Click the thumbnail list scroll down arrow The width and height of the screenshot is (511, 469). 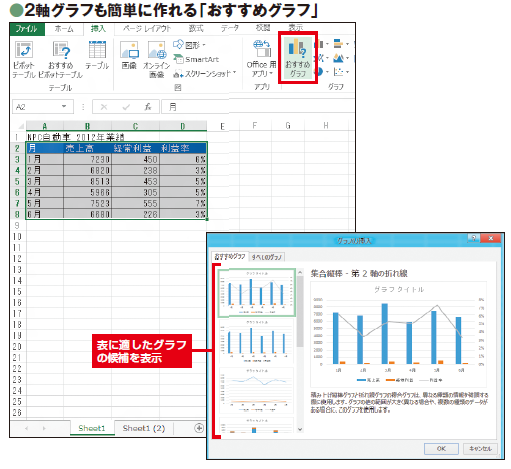pyautogui.click(x=300, y=429)
